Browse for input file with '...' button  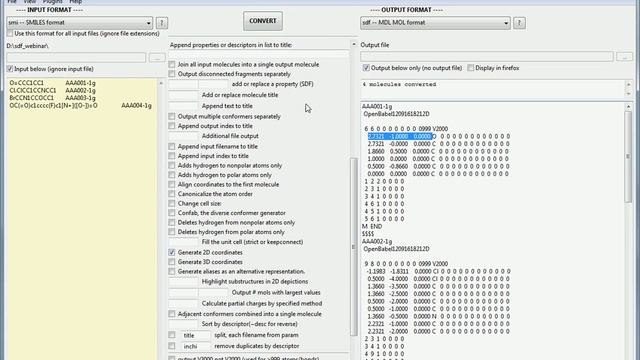point(157,58)
